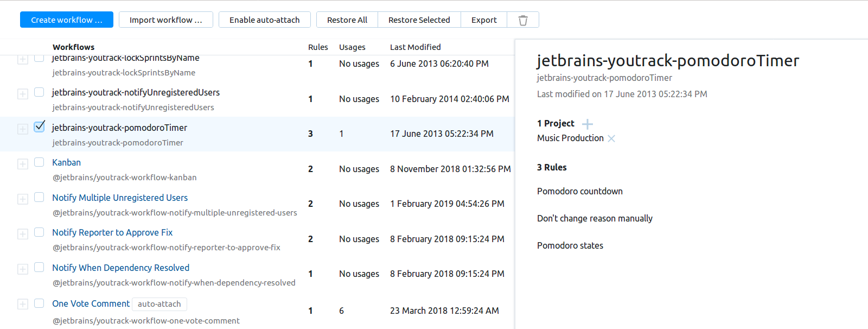Image resolution: width=868 pixels, height=329 pixels.
Task: Click Restore Selected button
Action: click(419, 20)
